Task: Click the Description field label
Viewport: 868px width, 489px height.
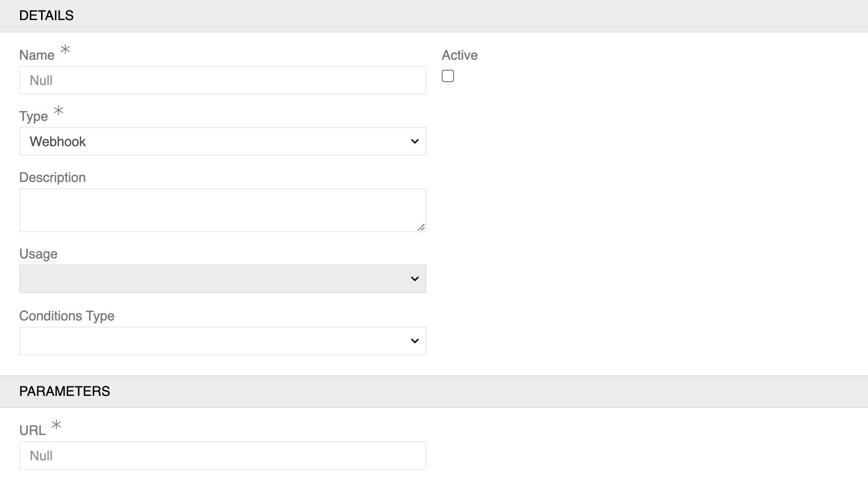Action: point(53,177)
